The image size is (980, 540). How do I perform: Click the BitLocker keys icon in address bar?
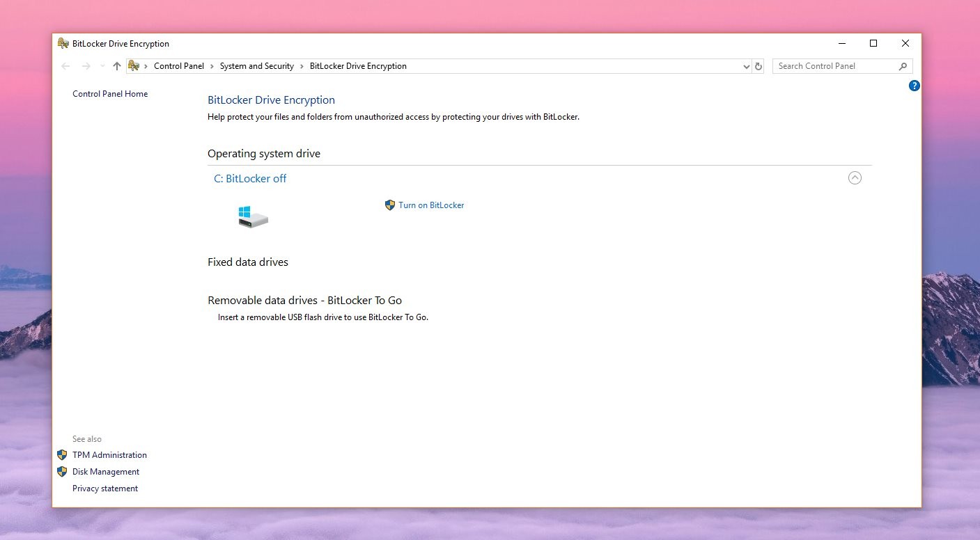coord(134,66)
